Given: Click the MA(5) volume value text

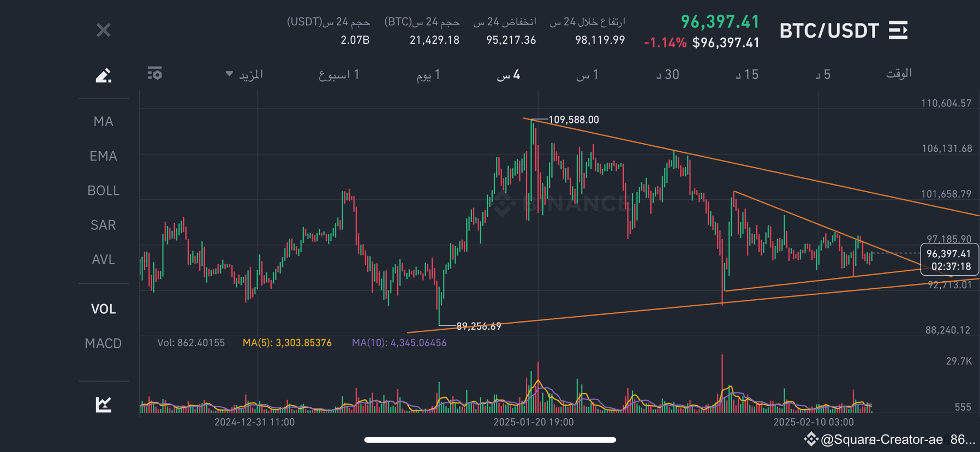Looking at the screenshot, I should tap(287, 343).
